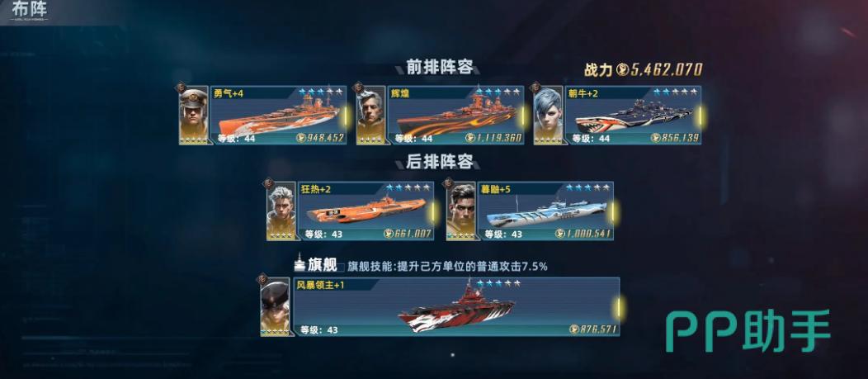
Task: Select the 辉煌 commander portrait
Action: 370,116
